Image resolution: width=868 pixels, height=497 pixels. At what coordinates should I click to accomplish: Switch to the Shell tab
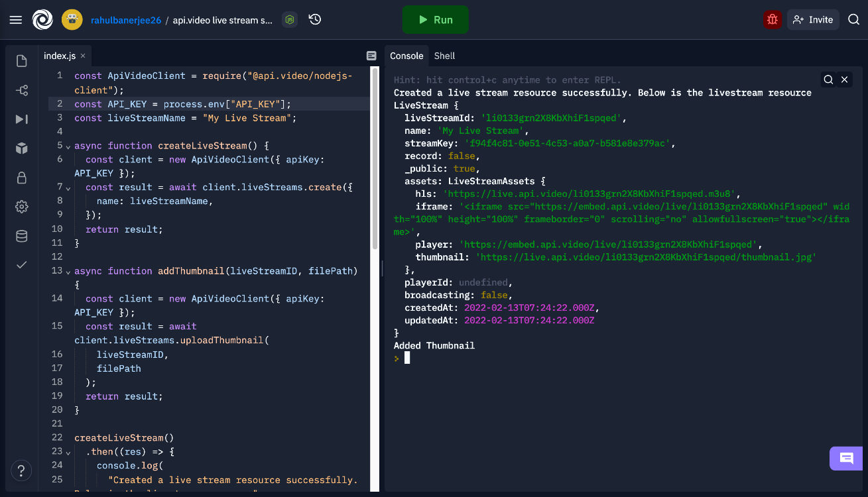pyautogui.click(x=444, y=56)
